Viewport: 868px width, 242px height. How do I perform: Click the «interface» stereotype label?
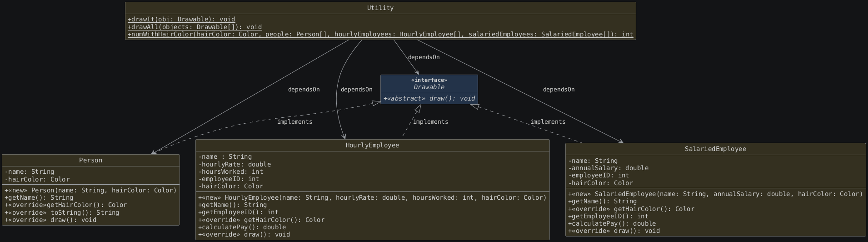429,80
